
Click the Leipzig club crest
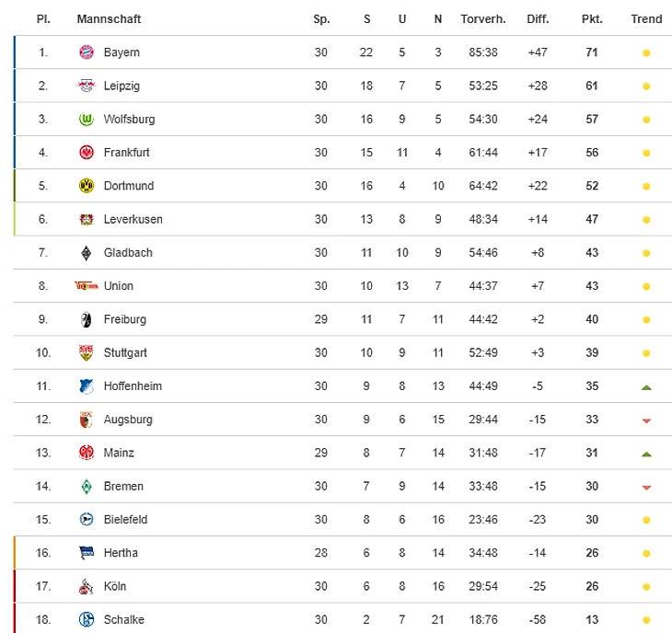87,86
